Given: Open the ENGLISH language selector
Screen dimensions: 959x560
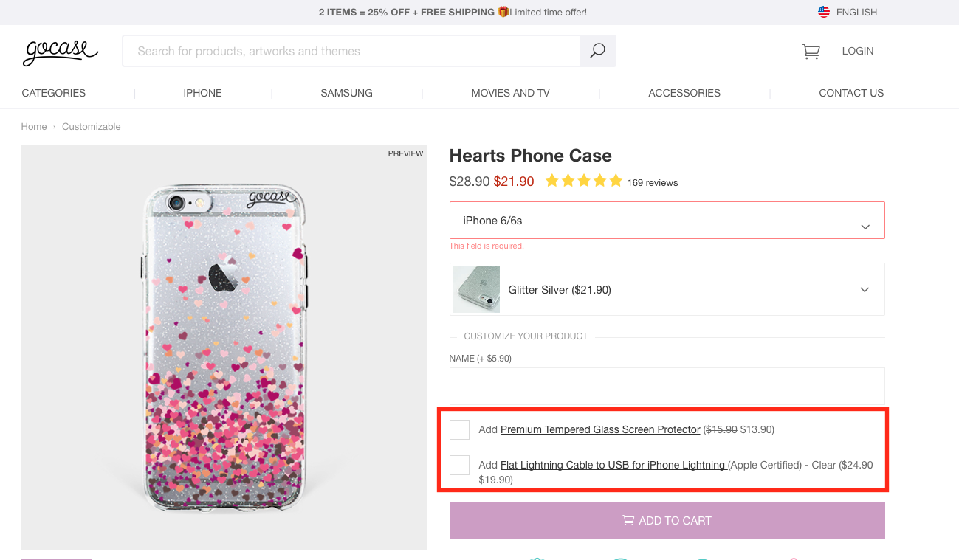Looking at the screenshot, I should tap(856, 12).
